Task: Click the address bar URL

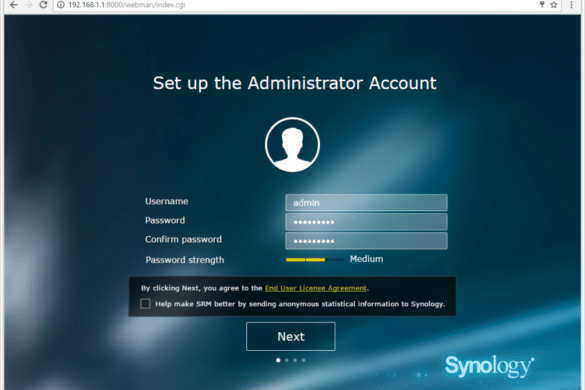Action: [127, 5]
